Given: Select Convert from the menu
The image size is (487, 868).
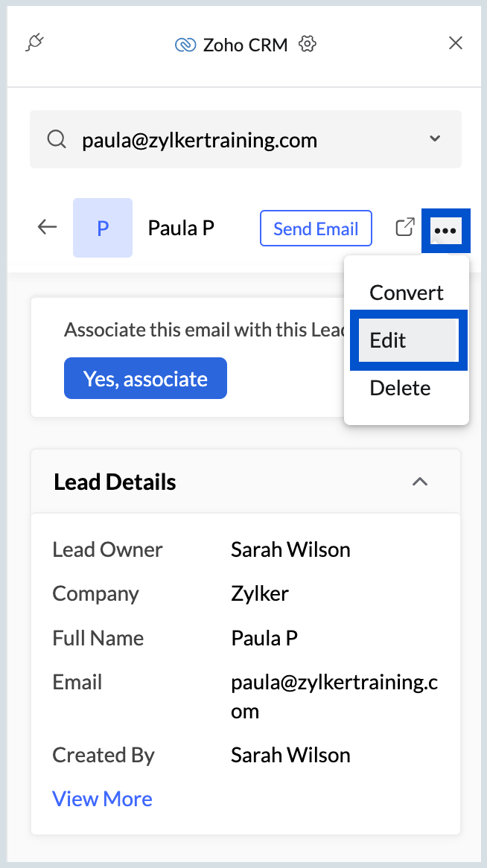Looking at the screenshot, I should [x=406, y=293].
